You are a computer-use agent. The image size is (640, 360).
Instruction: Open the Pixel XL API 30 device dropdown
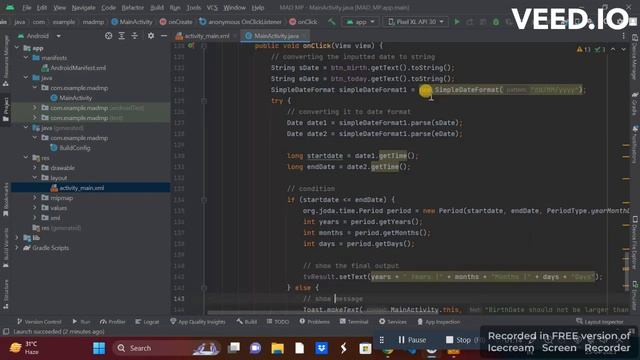(x=416, y=22)
